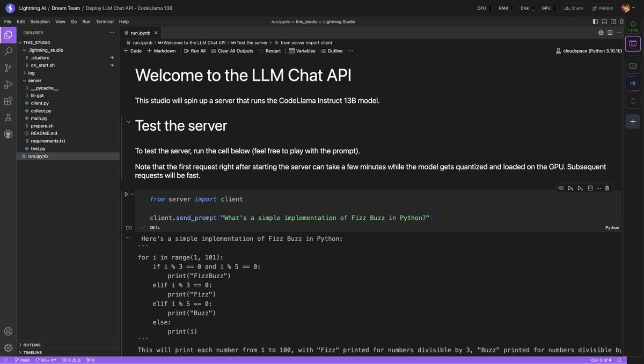The width and height of the screenshot is (644, 364).
Task: Run by line in cell toolbar
Action: (561, 188)
